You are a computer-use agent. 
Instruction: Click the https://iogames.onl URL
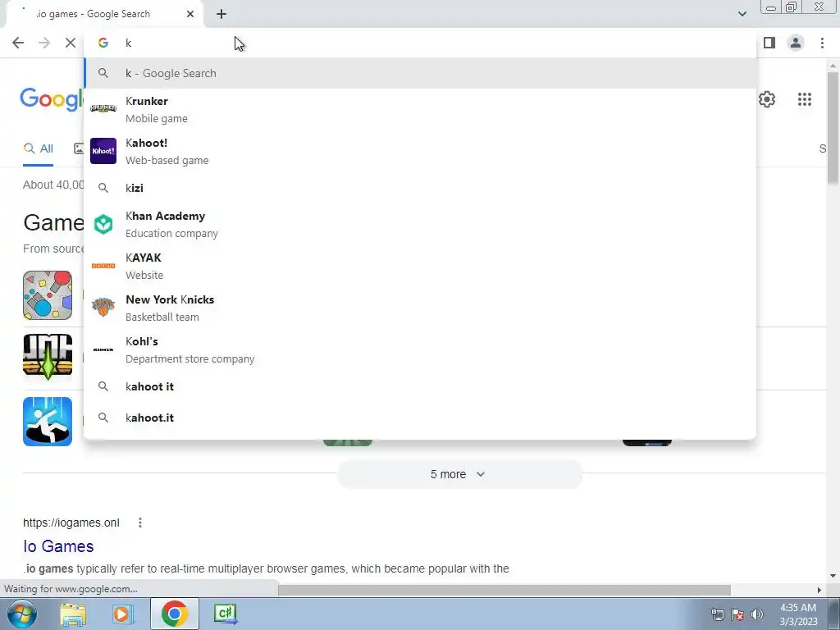click(71, 523)
